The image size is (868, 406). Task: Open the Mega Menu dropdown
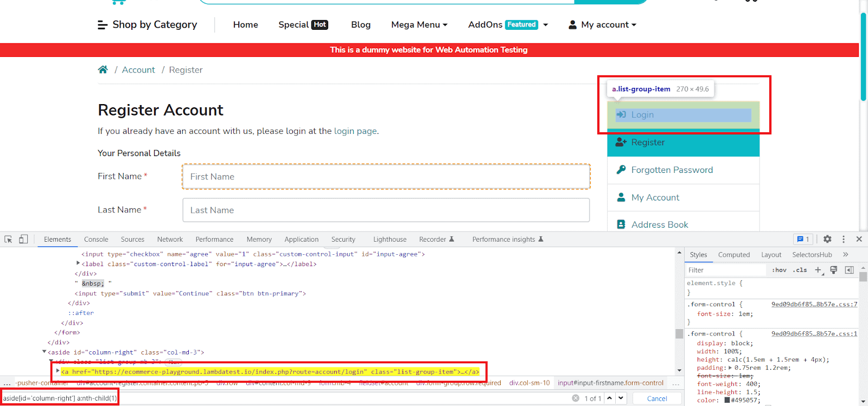point(419,25)
